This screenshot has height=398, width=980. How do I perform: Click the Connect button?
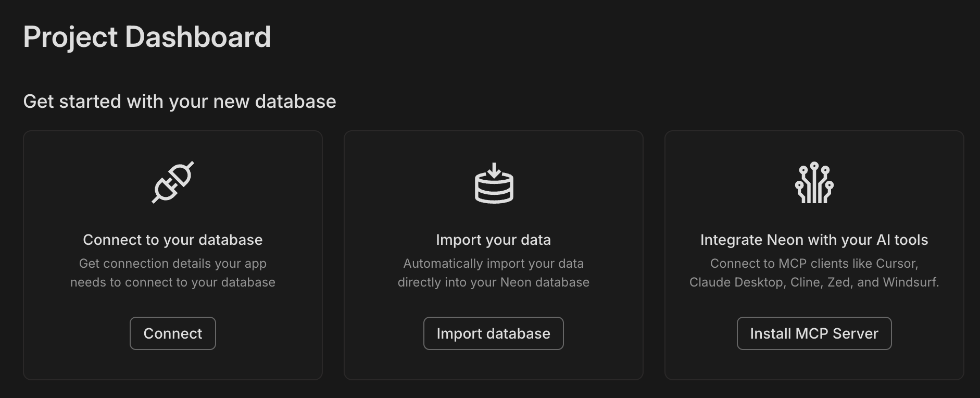[x=172, y=333]
